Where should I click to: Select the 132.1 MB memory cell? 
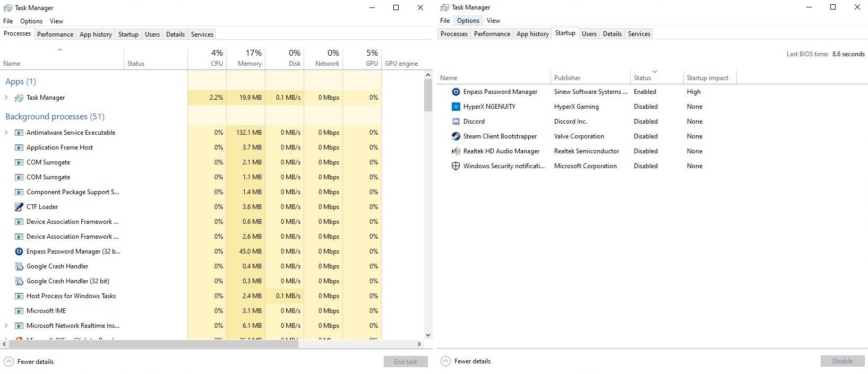[246, 133]
